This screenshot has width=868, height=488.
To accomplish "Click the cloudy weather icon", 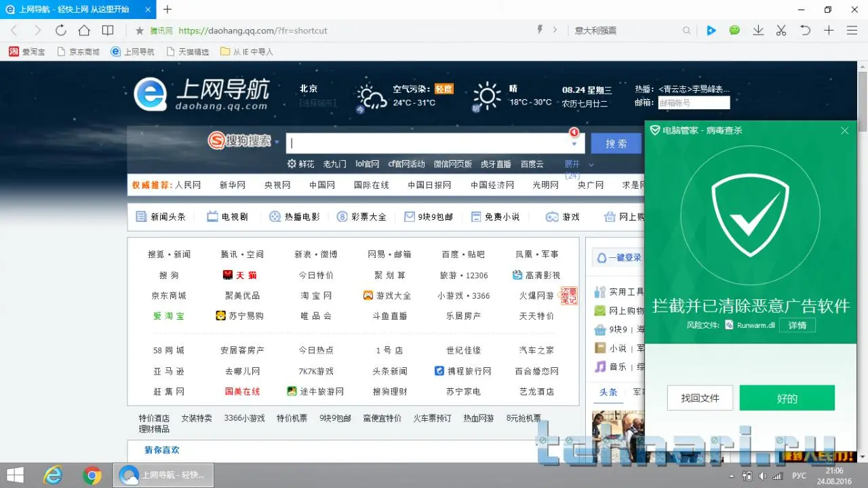I will [x=372, y=98].
